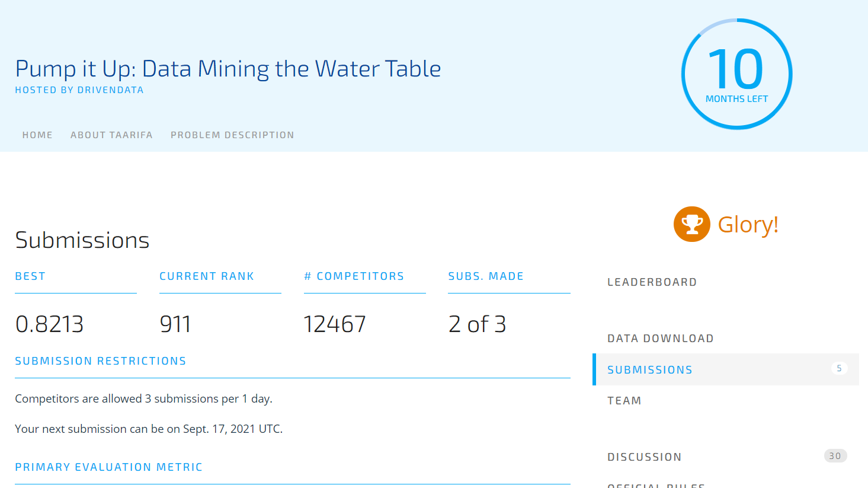
Task: Click the Glory! prize text
Action: pyautogui.click(x=748, y=225)
